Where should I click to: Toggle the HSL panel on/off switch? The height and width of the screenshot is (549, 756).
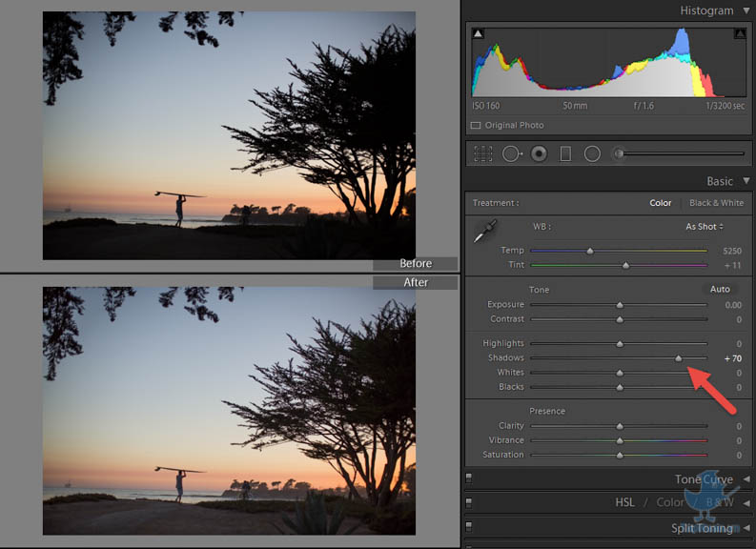coord(469,502)
